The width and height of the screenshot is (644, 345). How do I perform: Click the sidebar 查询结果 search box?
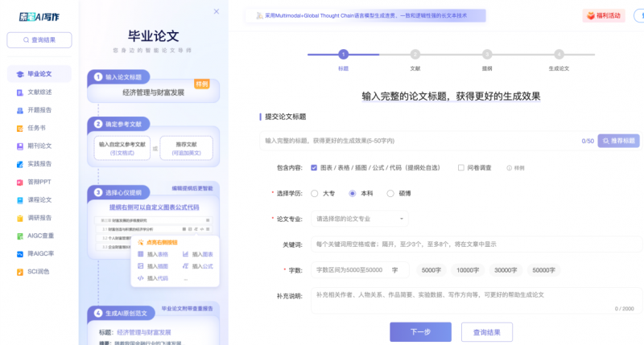point(39,40)
